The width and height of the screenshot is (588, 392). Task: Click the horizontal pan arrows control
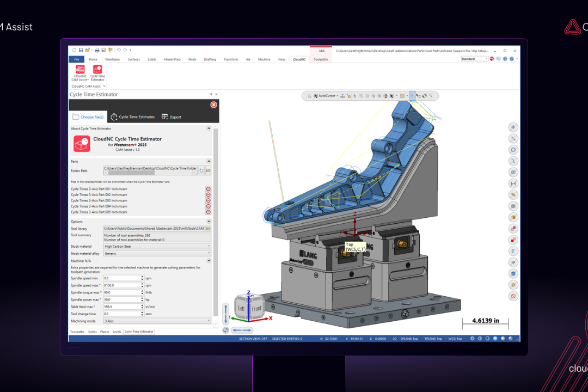coord(242,330)
